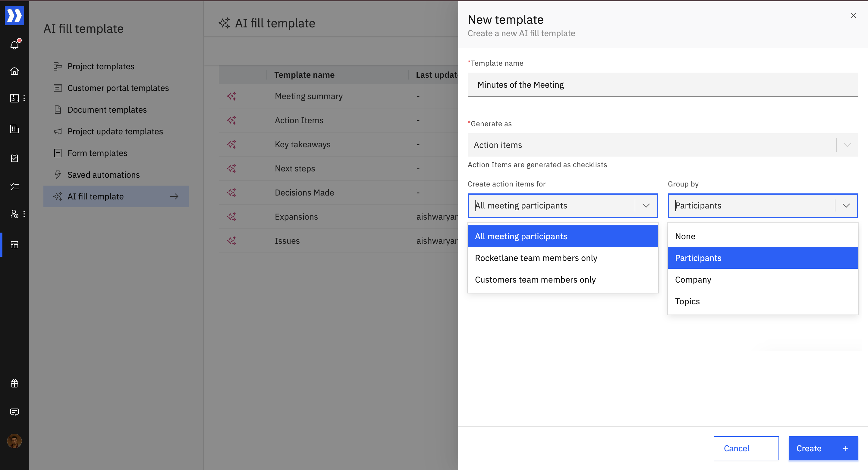The width and height of the screenshot is (868, 470).
Task: Select Topics in Group by list
Action: (687, 301)
